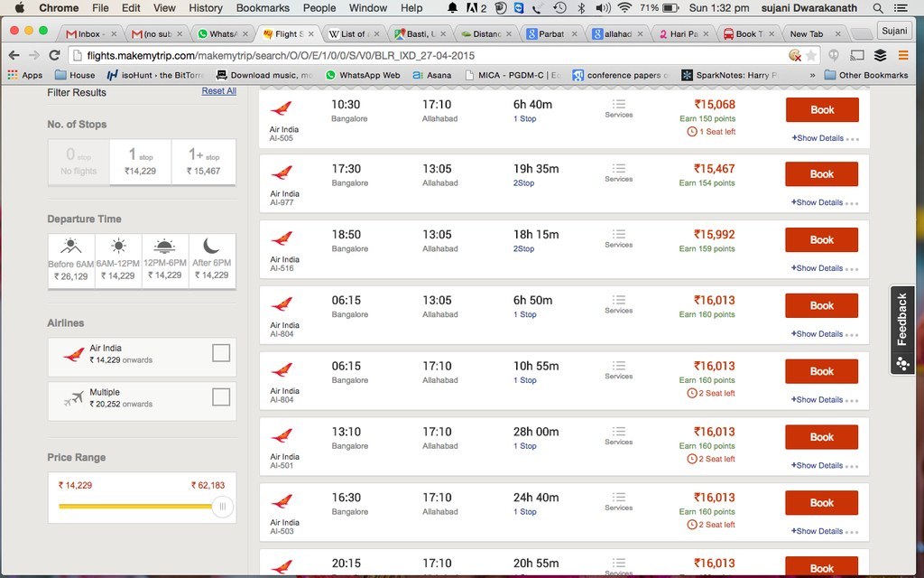Viewport: 924px width, 578px height.
Task: Open the WhatsApp Web bookmark
Action: coord(363,75)
